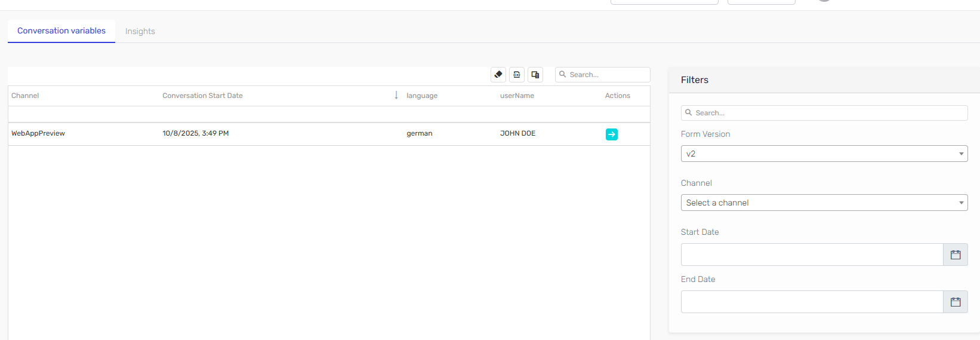Select the WebAppPreview channel cell
The image size is (980, 340).
point(38,133)
